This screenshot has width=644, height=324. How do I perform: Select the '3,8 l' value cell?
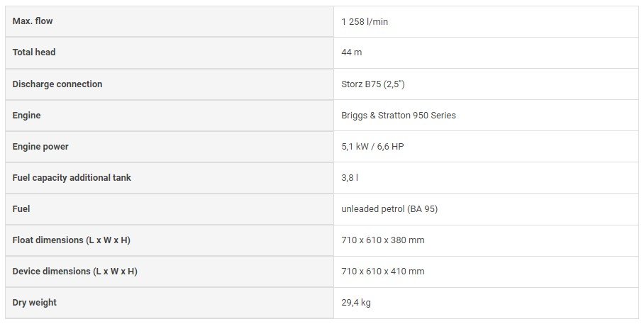pyautogui.click(x=350, y=178)
